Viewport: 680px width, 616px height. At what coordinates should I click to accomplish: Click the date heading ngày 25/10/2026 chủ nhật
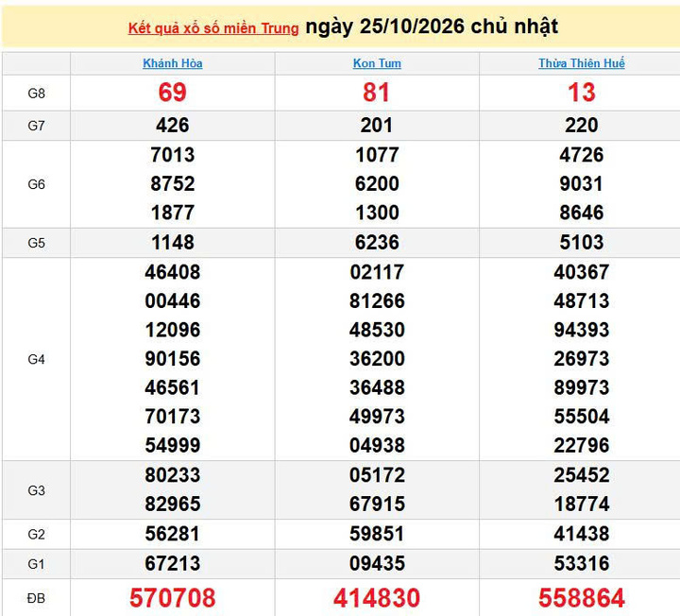pyautogui.click(x=432, y=26)
